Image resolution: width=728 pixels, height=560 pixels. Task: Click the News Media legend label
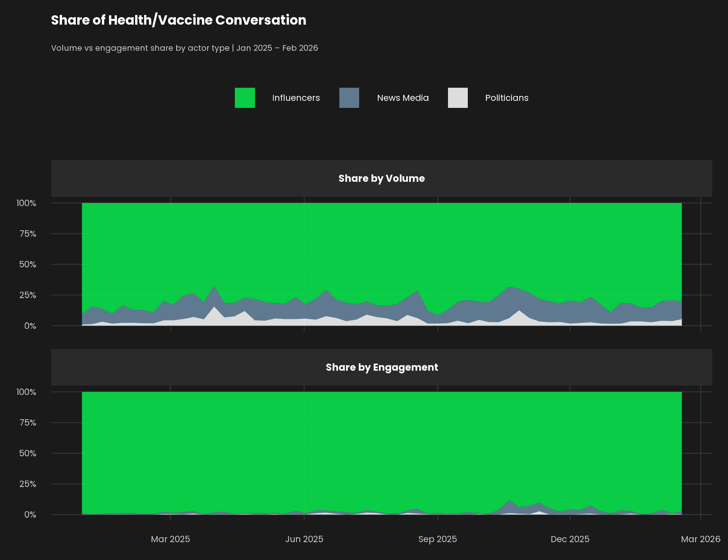[402, 98]
